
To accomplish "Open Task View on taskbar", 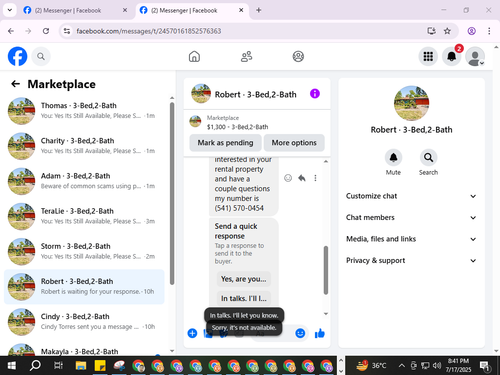I will 58,366.
